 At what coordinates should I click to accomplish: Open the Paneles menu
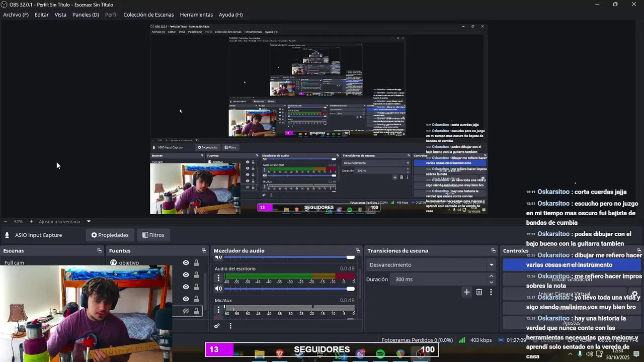tap(86, 15)
